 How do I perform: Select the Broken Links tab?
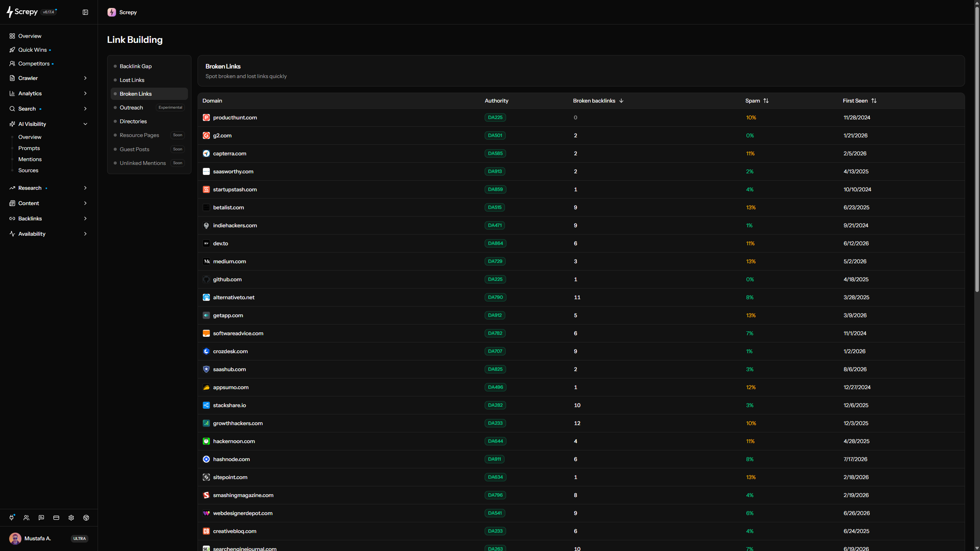point(149,94)
